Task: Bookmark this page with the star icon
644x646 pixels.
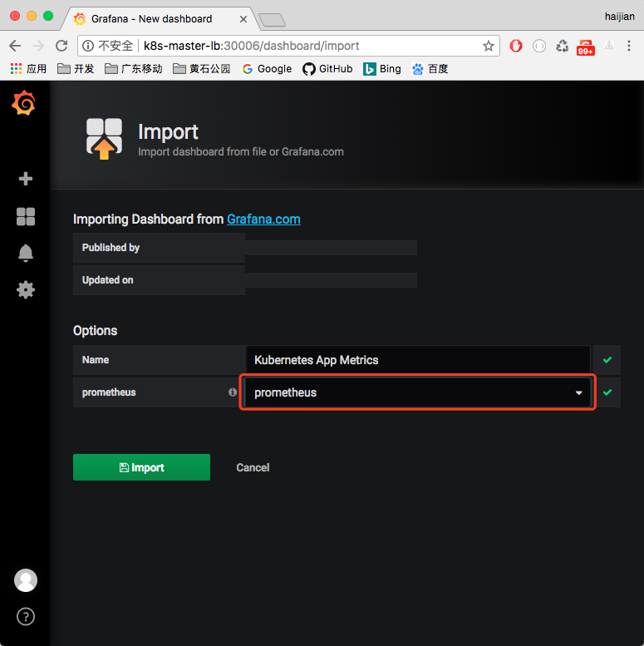Action: click(489, 46)
